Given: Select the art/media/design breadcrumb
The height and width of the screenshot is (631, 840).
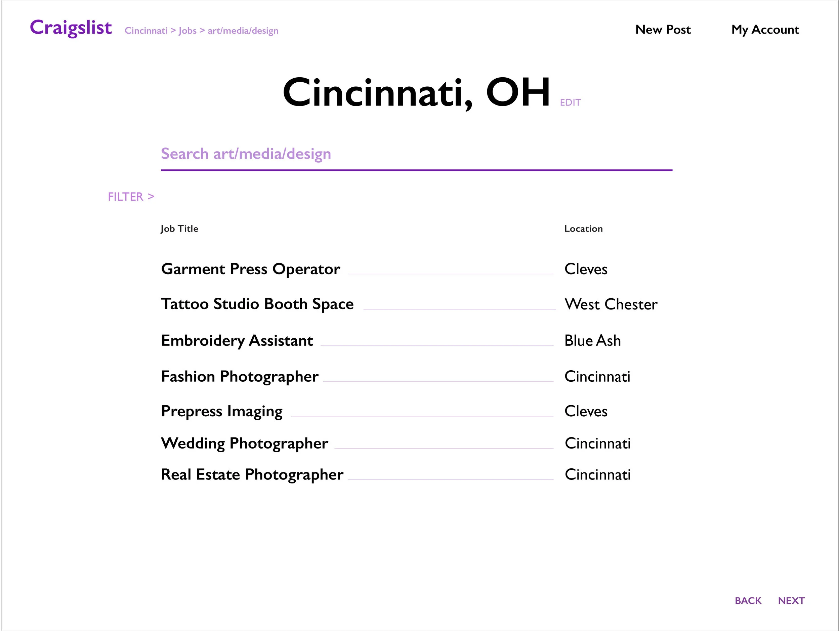Looking at the screenshot, I should pos(243,30).
